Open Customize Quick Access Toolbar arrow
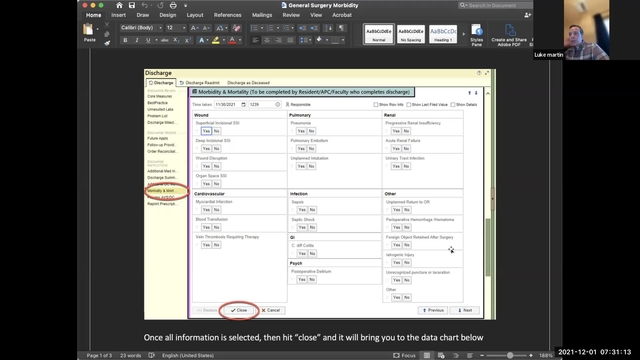 [185, 6]
